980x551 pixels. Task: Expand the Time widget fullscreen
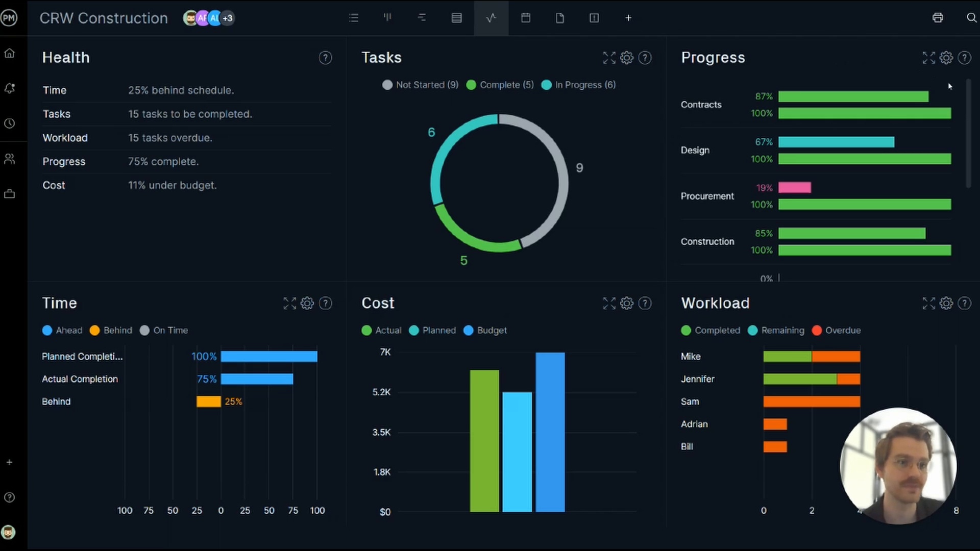coord(290,304)
